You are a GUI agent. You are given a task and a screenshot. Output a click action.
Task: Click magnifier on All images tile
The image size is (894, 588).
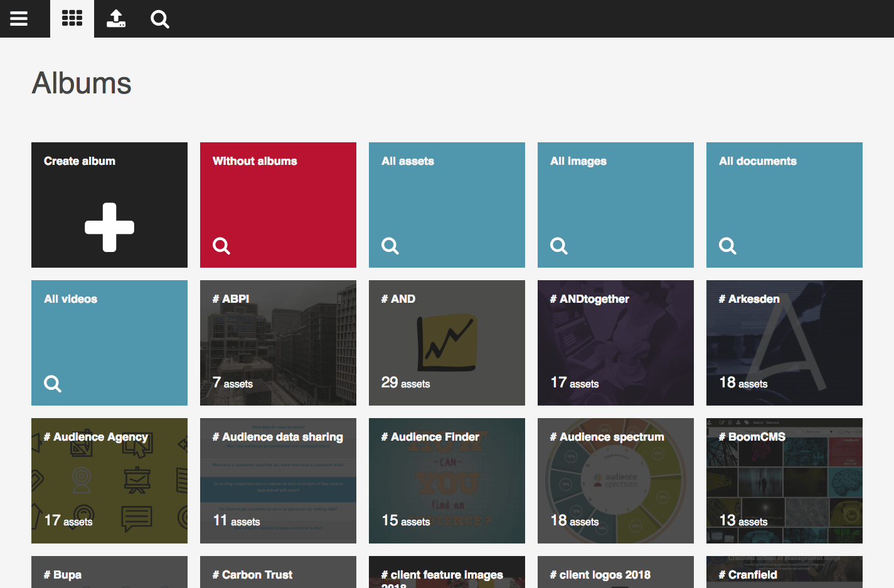pyautogui.click(x=559, y=246)
